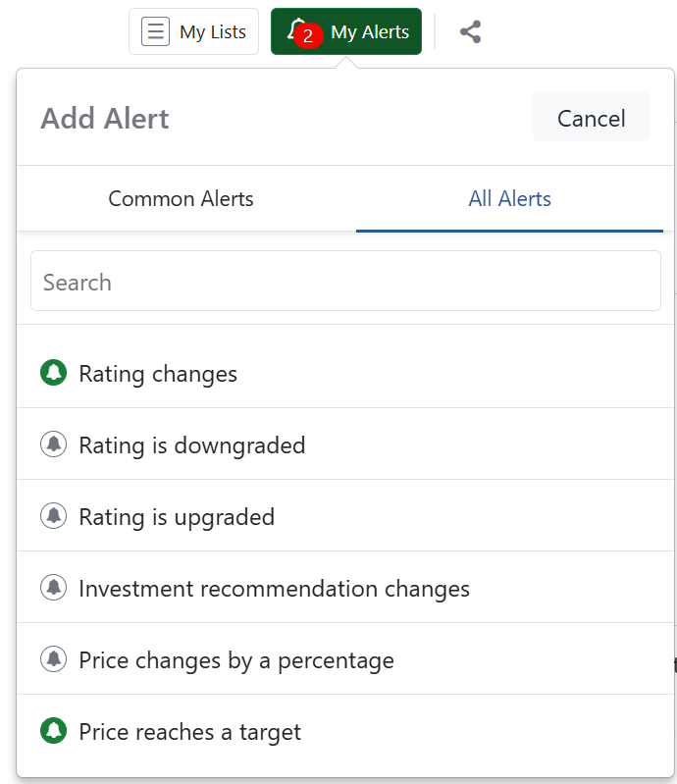Open the My Alerts dropdown button
677x784 pixels.
coord(346,31)
